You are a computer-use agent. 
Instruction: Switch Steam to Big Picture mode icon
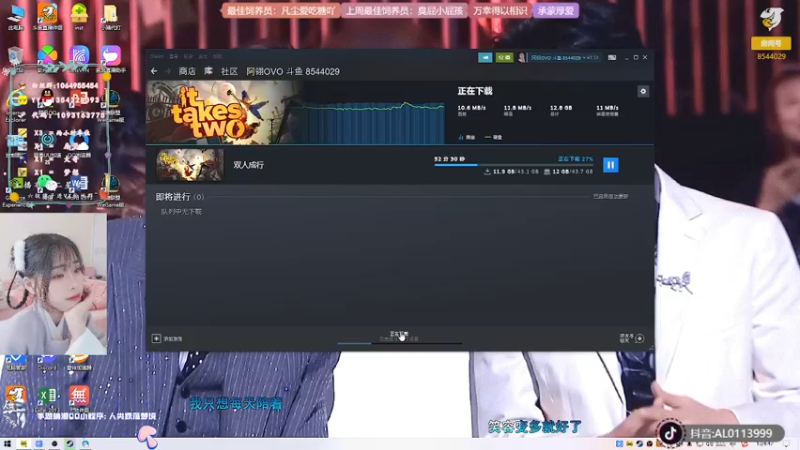click(x=612, y=58)
